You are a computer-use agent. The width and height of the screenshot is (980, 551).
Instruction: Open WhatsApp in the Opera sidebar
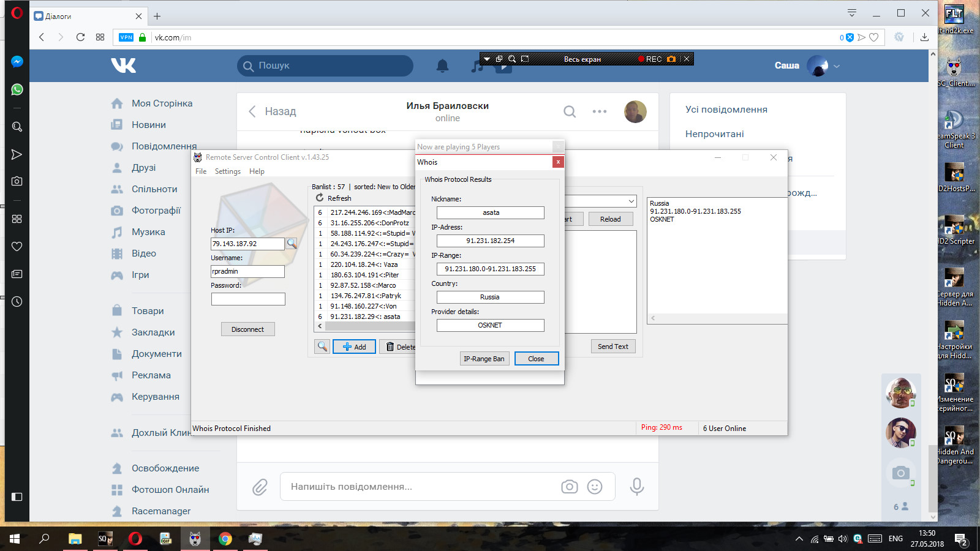pos(17,89)
